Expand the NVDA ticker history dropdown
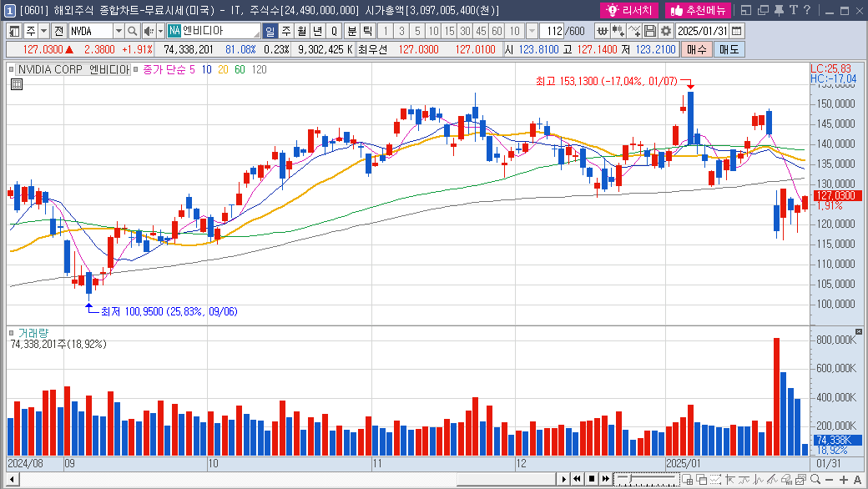This screenshot has width=868, height=489. tap(119, 31)
